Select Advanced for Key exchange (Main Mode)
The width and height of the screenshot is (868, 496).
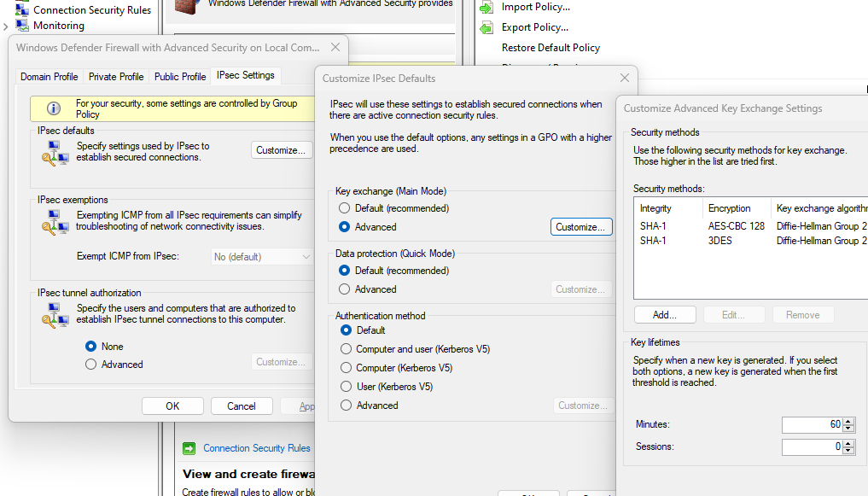[x=344, y=227]
